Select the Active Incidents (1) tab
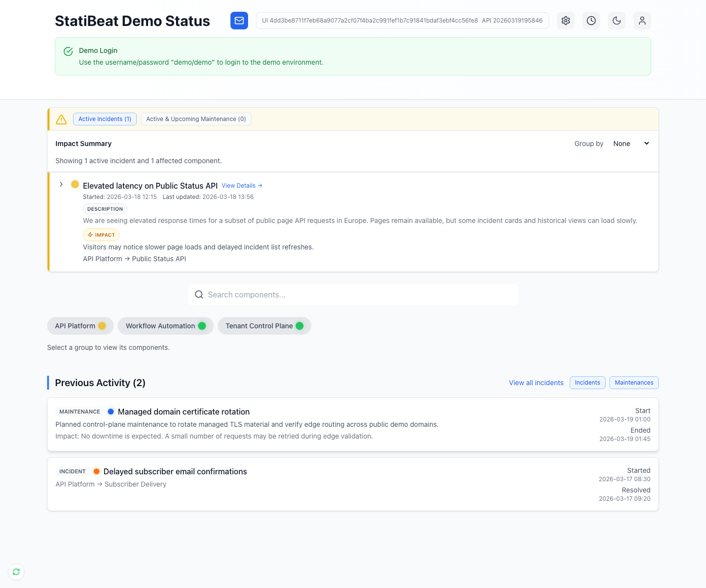This screenshot has width=706, height=588. (104, 119)
